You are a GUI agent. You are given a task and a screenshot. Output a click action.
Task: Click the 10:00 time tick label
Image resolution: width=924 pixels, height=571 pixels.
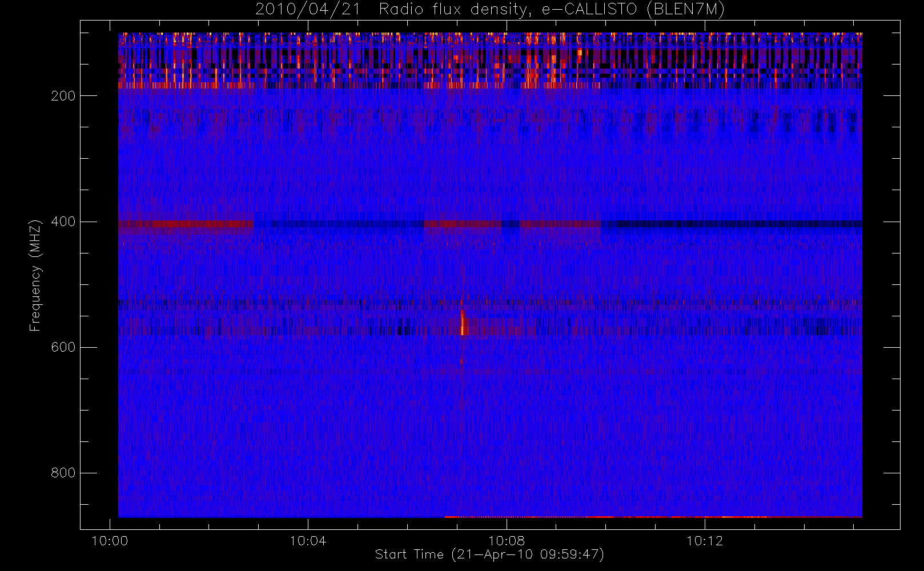[x=110, y=540]
